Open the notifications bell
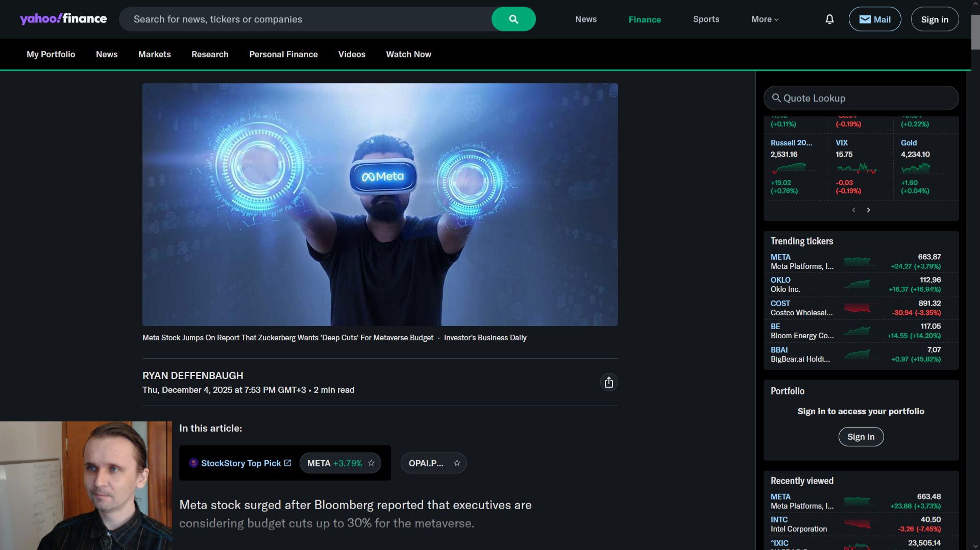Screen dimensions: 980x550 point(829,19)
